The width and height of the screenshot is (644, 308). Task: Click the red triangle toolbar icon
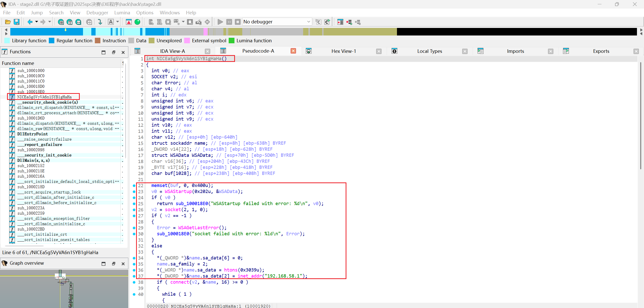pyautogui.click(x=129, y=22)
